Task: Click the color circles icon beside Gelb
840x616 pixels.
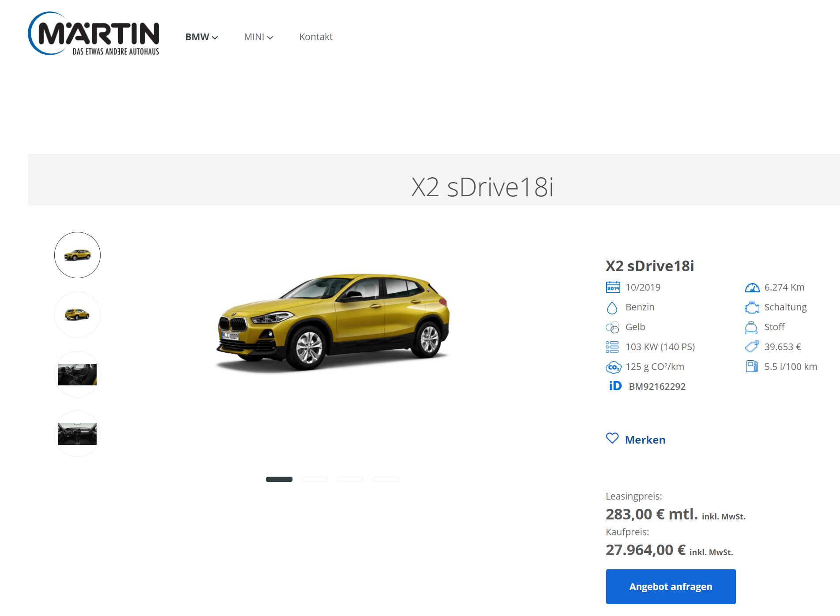Action: (x=612, y=327)
